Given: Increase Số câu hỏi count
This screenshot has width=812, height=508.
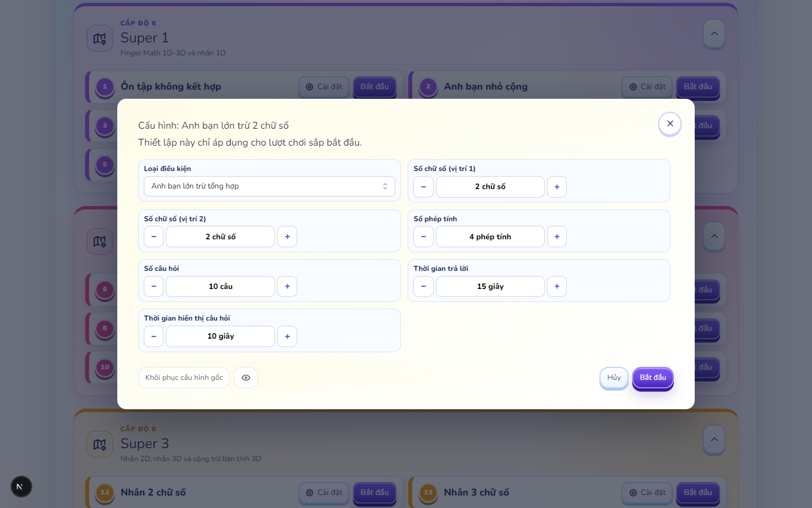Looking at the screenshot, I should pyautogui.click(x=287, y=286).
